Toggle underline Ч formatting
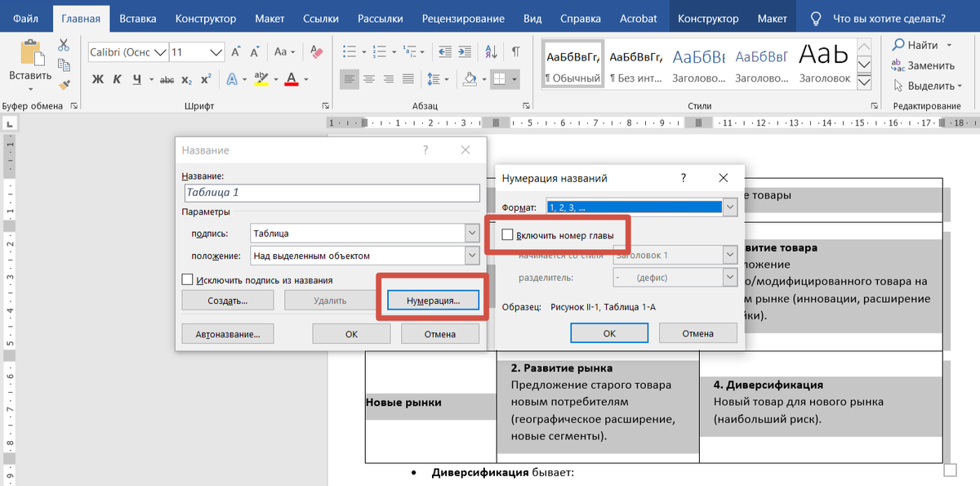The image size is (980, 486). [x=136, y=79]
